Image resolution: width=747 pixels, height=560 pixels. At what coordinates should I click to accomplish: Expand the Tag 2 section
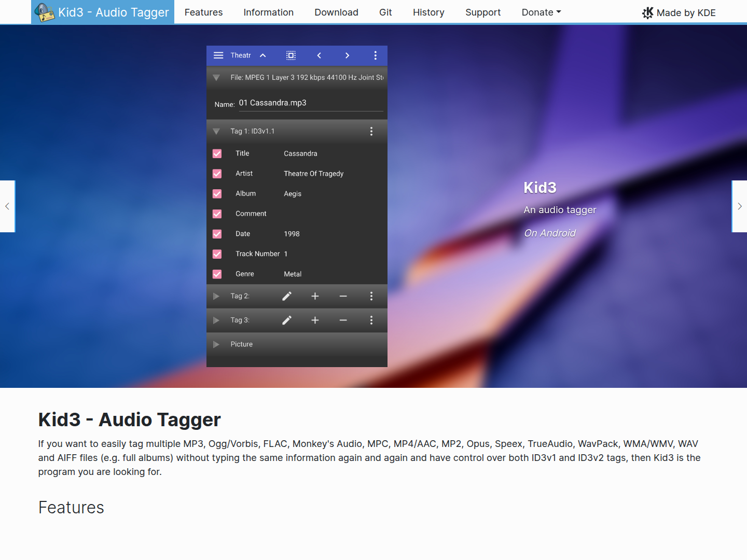tap(216, 296)
